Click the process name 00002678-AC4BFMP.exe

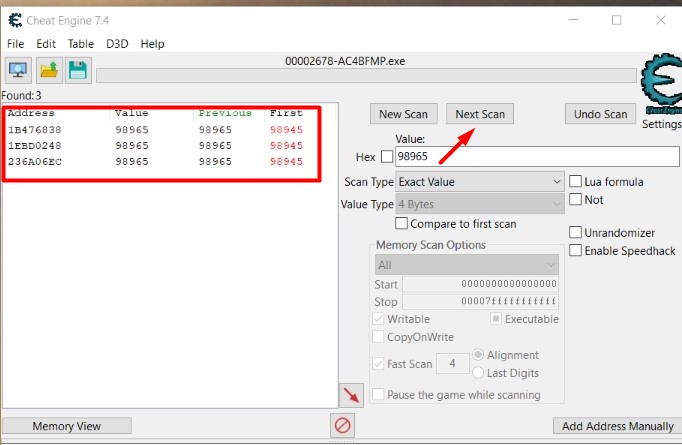coord(345,61)
